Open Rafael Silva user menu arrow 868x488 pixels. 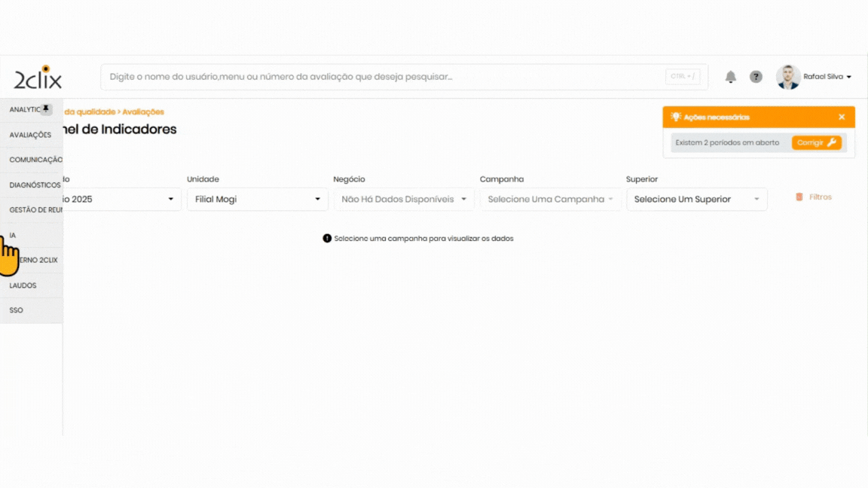849,77
